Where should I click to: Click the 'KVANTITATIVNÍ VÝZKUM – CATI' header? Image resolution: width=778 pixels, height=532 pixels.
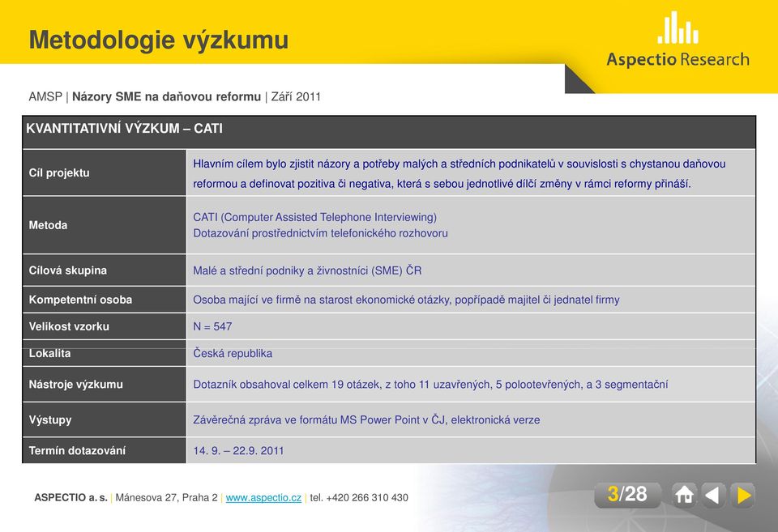point(125,129)
